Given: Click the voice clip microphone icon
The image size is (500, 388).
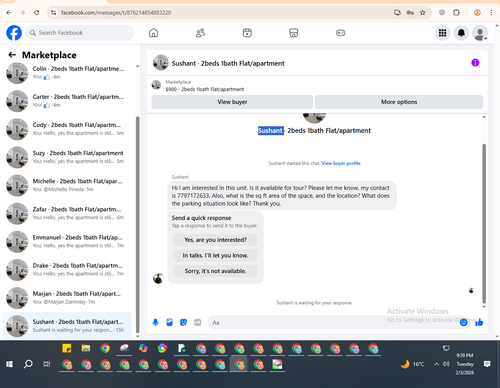Looking at the screenshot, I should tap(155, 322).
